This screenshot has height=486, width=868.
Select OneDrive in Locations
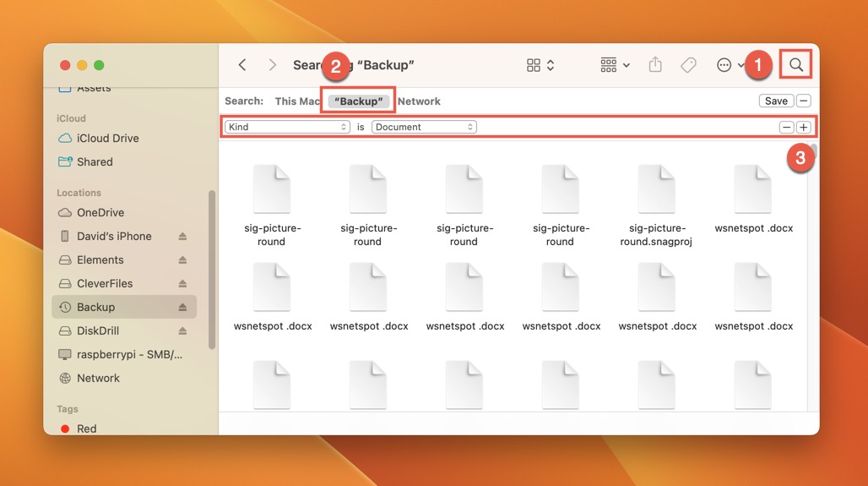point(100,212)
